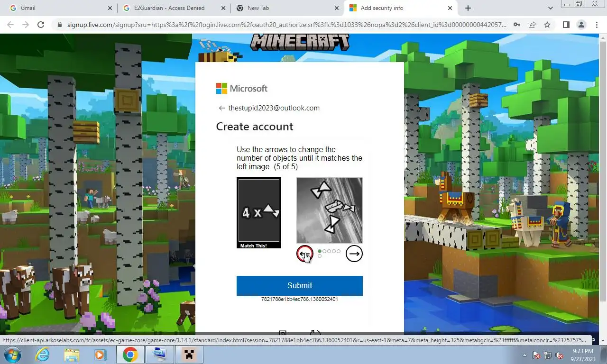The height and width of the screenshot is (364, 607).
Task: Close the E2Guardian tab
Action: [x=223, y=8]
